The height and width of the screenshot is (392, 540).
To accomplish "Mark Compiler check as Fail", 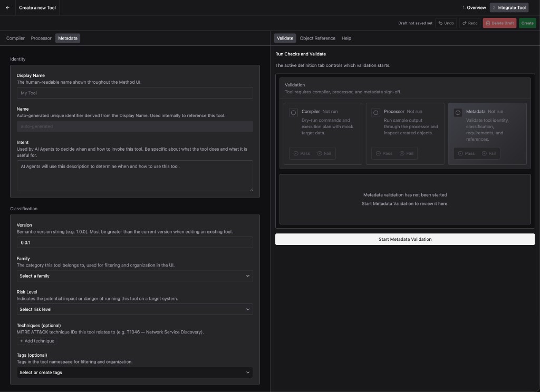I will pyautogui.click(x=324, y=153).
